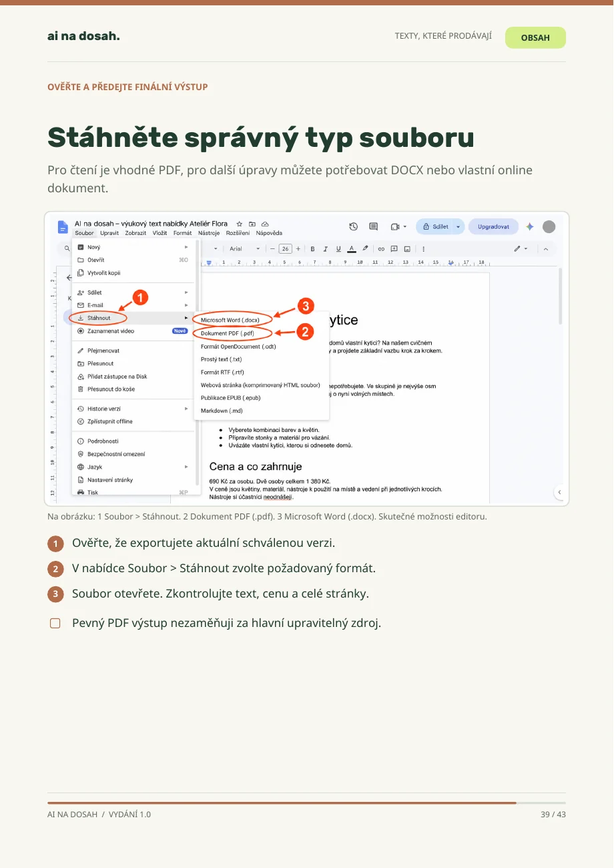614x868 pixels.
Task: Click the lock Sdílet share button
Action: 435,227
